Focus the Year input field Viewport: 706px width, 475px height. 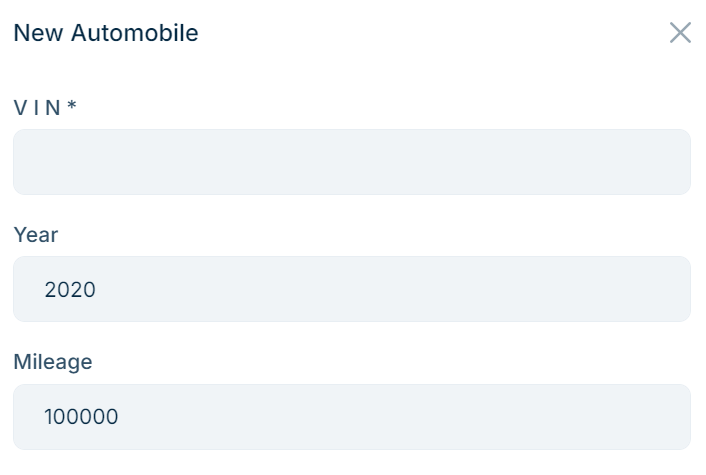click(351, 290)
